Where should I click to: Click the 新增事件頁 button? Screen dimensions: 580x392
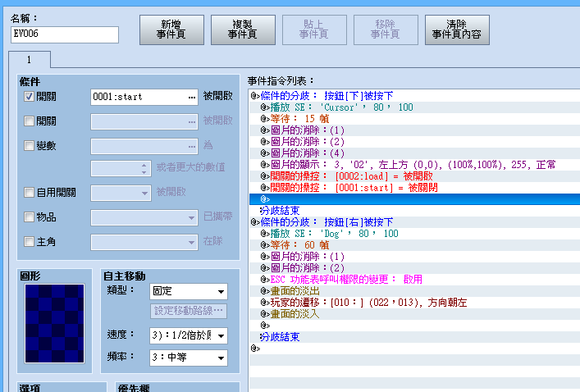[x=171, y=30]
